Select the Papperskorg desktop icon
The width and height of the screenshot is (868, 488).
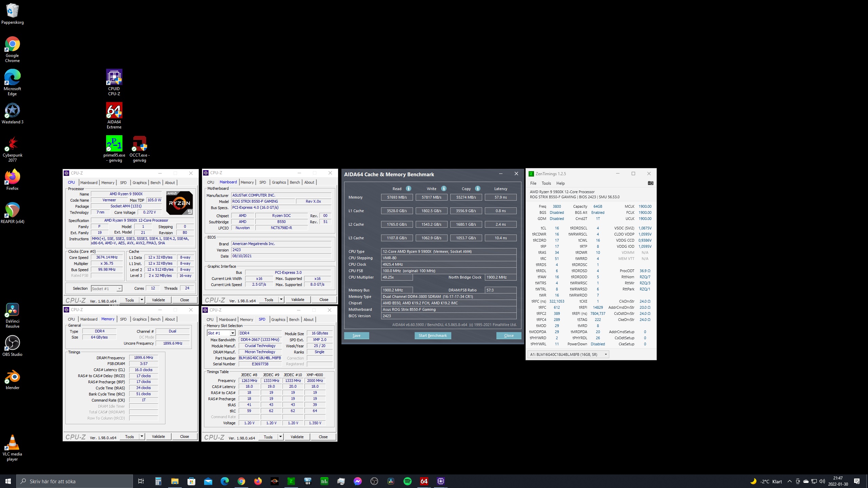(13, 14)
